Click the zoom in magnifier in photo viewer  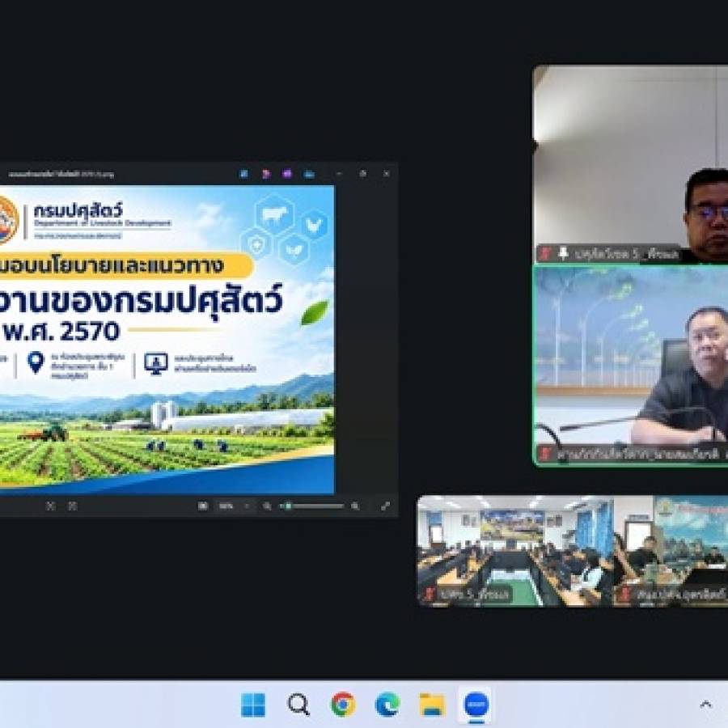click(x=355, y=506)
